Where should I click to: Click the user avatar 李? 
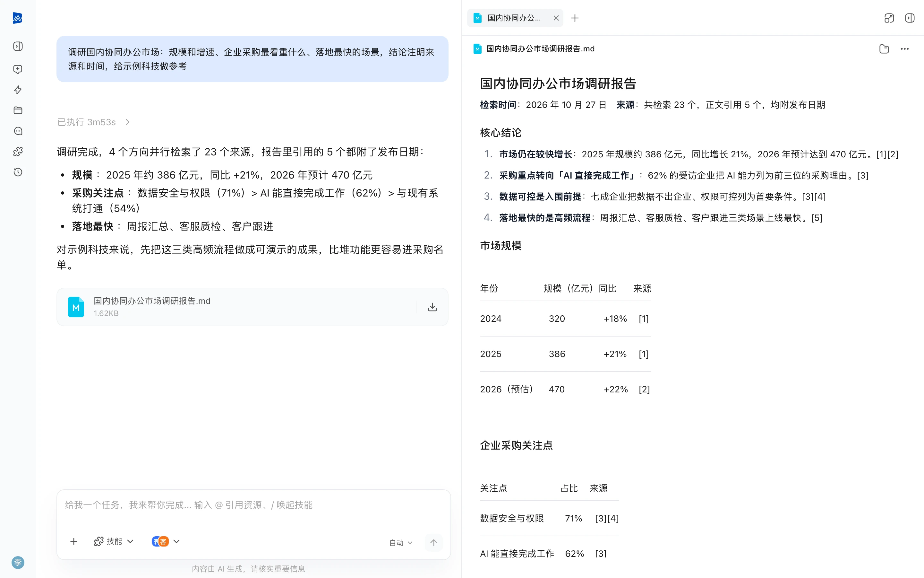[18, 562]
